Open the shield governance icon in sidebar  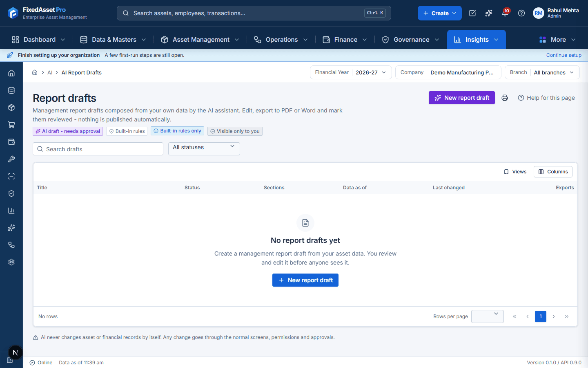coord(11,193)
